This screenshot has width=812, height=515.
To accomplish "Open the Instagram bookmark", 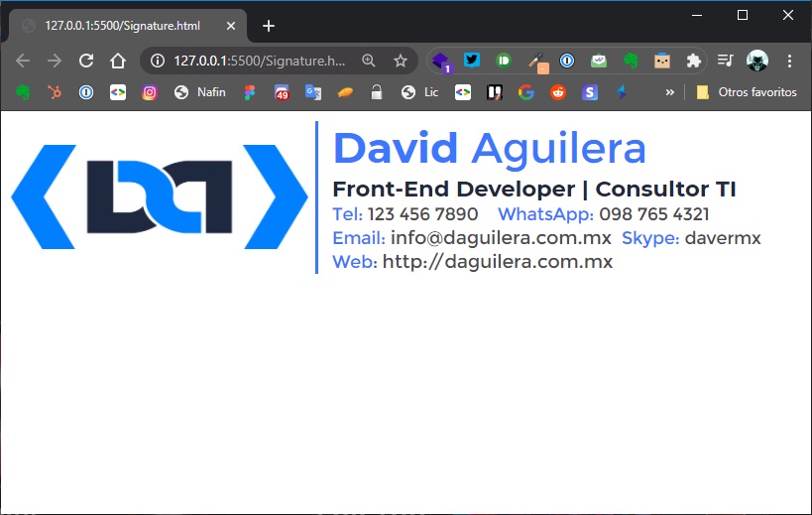I will coord(149,92).
